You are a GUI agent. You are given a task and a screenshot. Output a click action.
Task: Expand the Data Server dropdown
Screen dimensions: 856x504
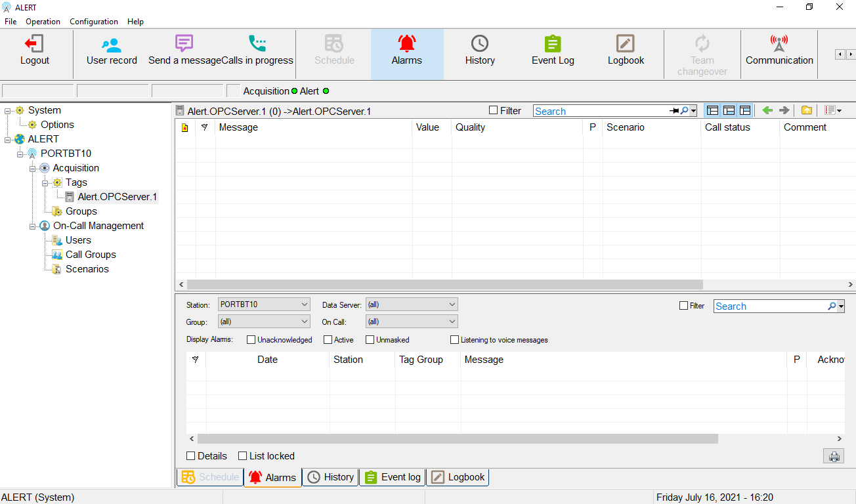411,304
